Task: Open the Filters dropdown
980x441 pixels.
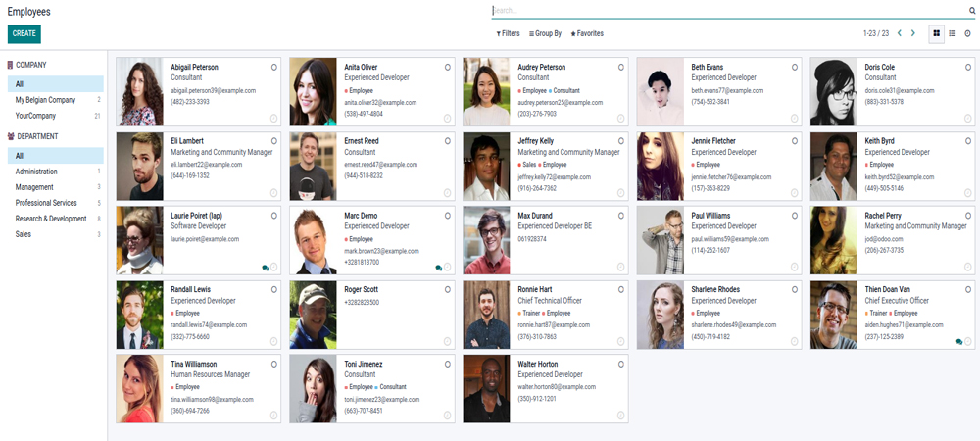Action: click(509, 33)
